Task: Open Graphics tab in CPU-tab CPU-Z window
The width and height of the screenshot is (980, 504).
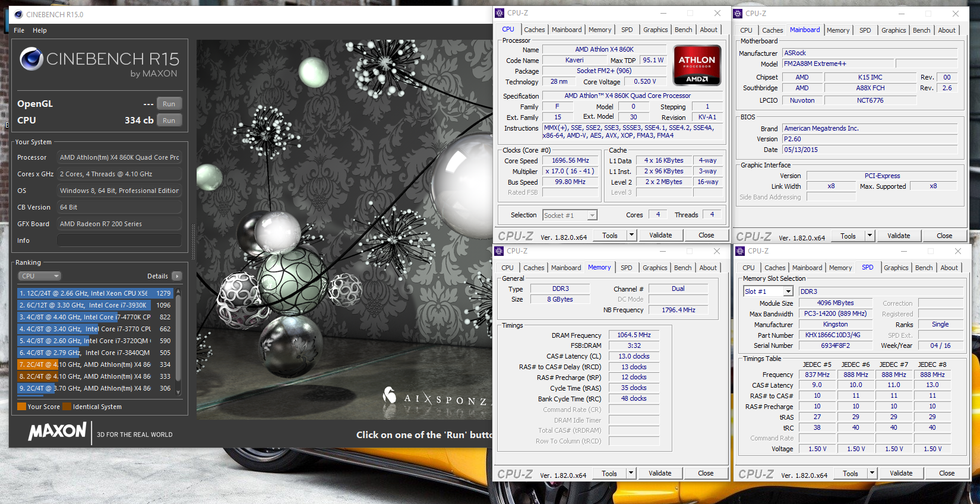Action: [x=655, y=30]
